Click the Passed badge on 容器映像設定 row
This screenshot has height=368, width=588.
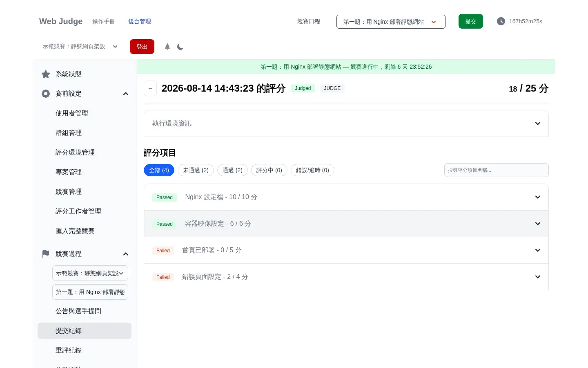pos(165,224)
